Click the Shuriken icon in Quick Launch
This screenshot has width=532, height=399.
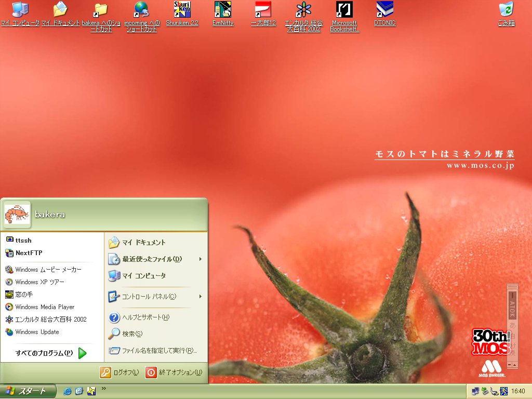click(91, 391)
